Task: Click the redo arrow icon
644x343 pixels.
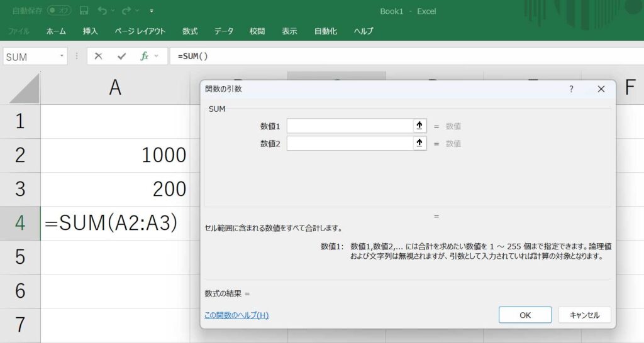Action: coord(126,11)
